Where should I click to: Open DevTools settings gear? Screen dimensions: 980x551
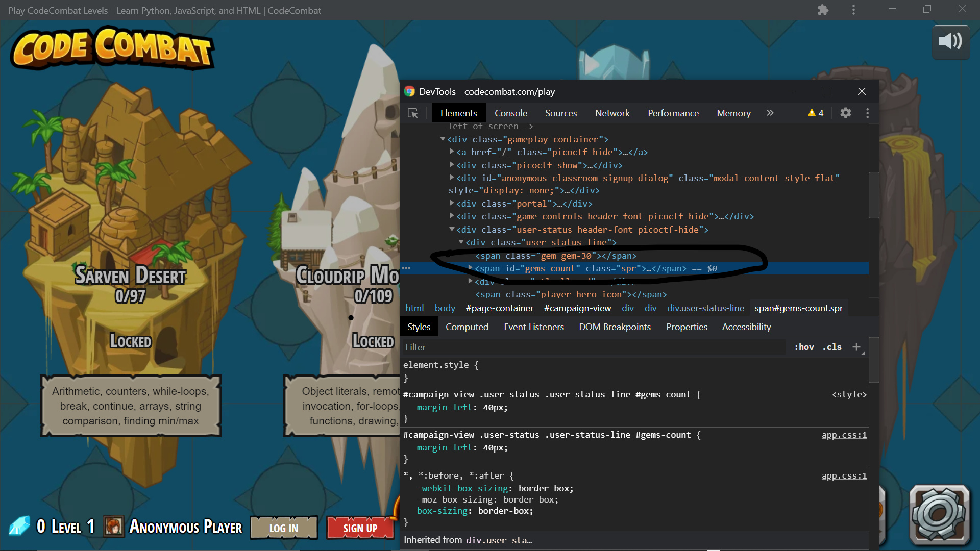(846, 113)
